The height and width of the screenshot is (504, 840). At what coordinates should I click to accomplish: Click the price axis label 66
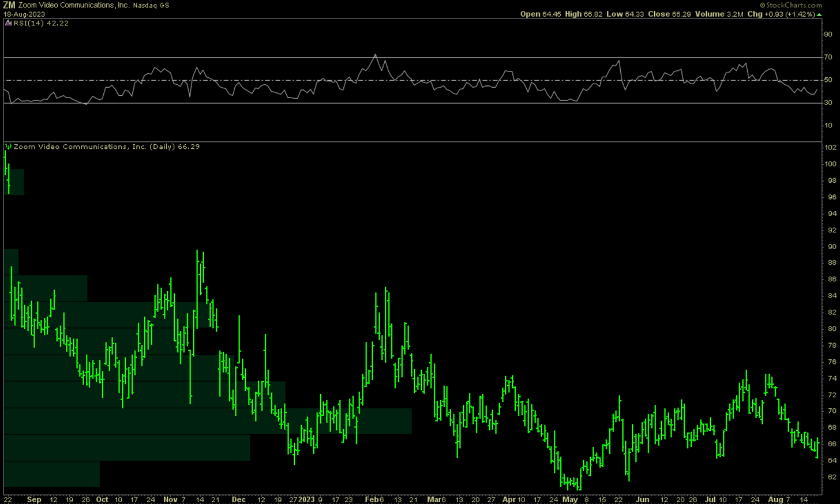(x=832, y=444)
